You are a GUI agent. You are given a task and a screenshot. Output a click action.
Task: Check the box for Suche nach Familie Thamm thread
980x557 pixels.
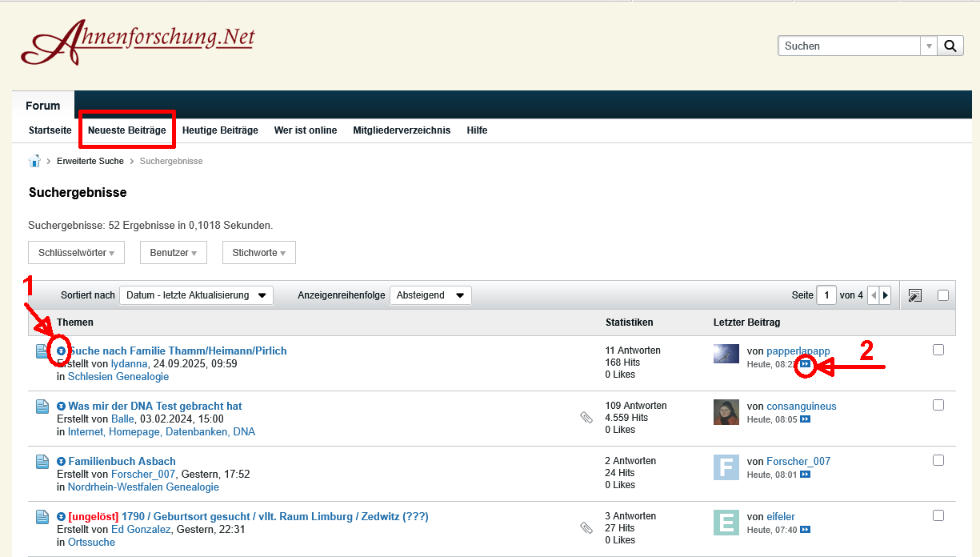tap(938, 350)
